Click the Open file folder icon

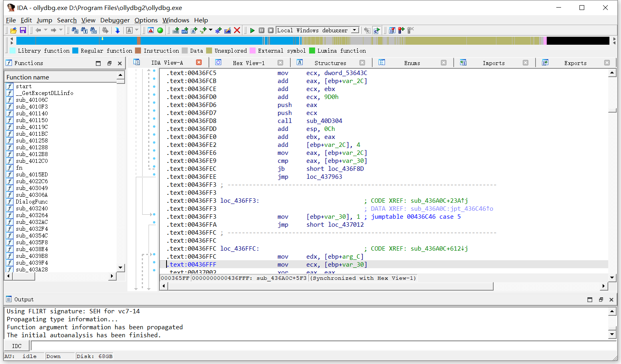pyautogui.click(x=13, y=30)
